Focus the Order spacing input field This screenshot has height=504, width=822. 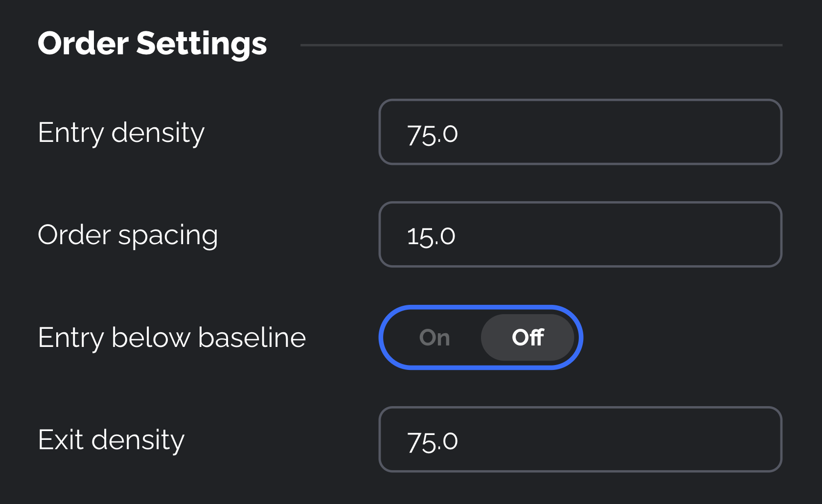click(580, 234)
